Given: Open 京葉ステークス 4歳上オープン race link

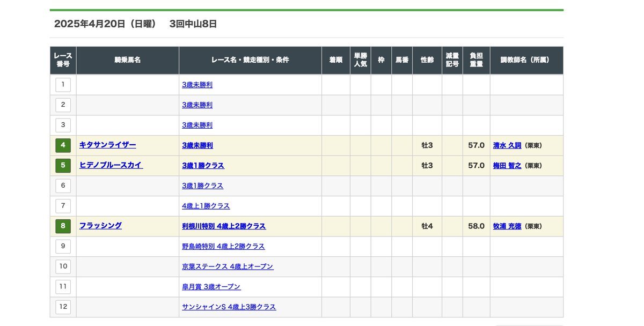Looking at the screenshot, I should click(x=228, y=266).
